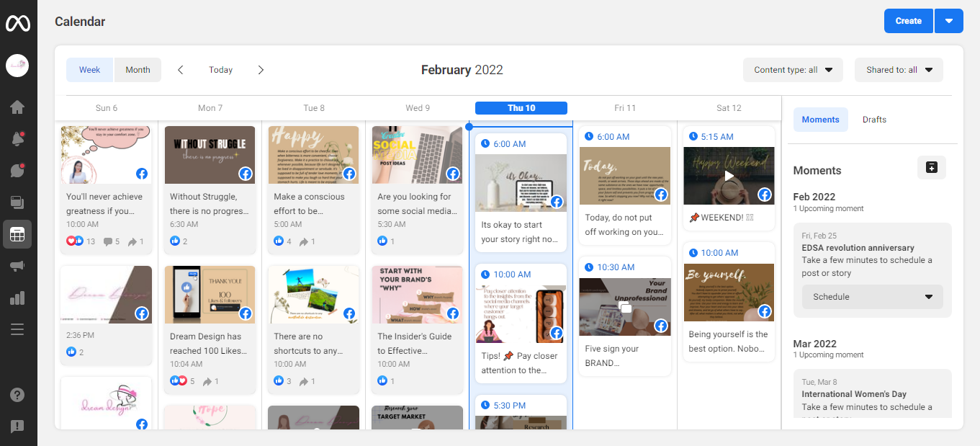Select the Sat 12 day header
This screenshot has width=980, height=446.
(x=729, y=108)
